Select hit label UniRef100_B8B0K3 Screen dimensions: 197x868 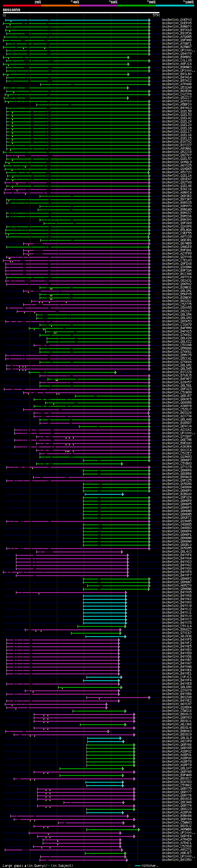click(x=177, y=732)
